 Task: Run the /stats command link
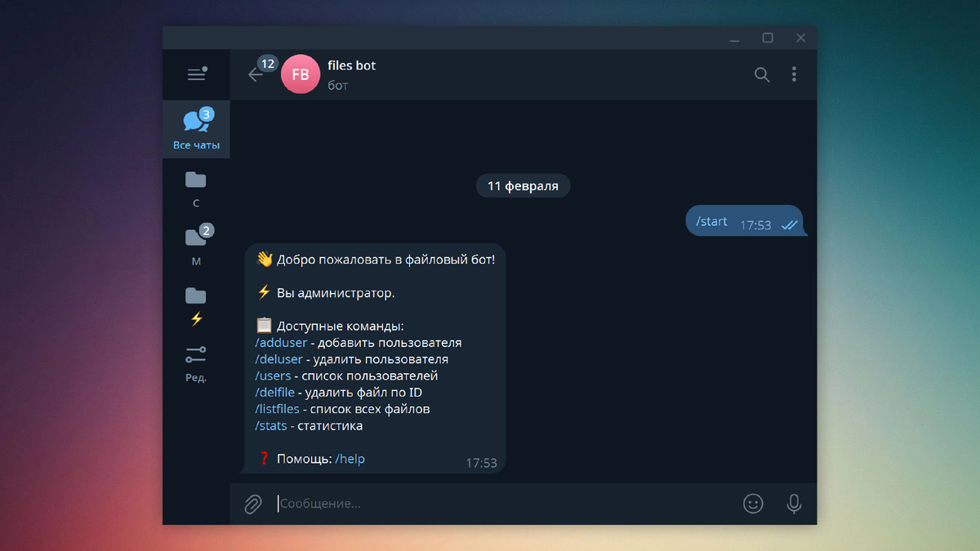pos(271,425)
